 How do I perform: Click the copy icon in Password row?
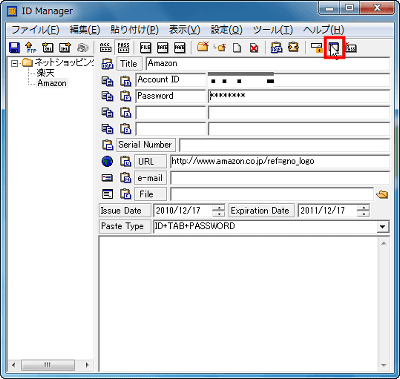[x=107, y=96]
